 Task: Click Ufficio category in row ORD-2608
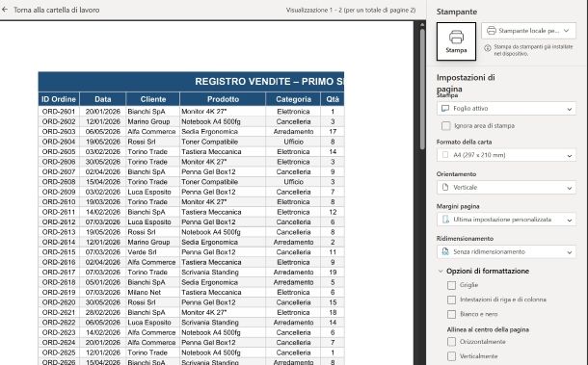[293, 182]
